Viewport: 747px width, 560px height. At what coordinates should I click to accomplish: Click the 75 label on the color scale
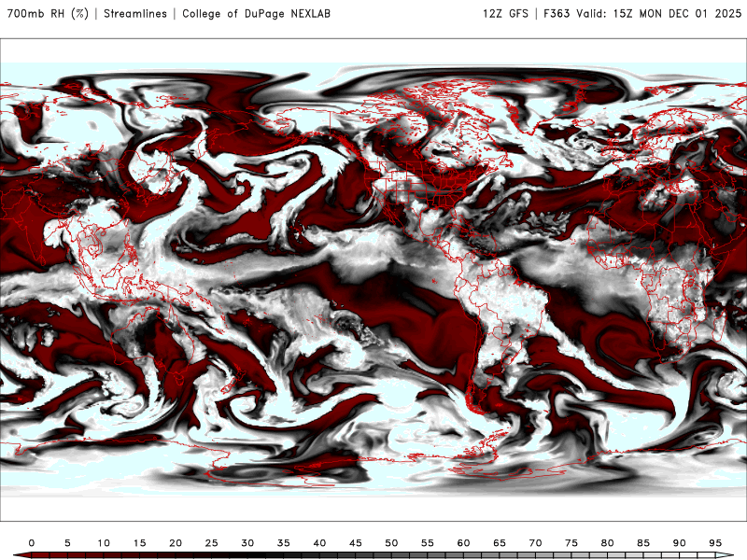pos(571,543)
